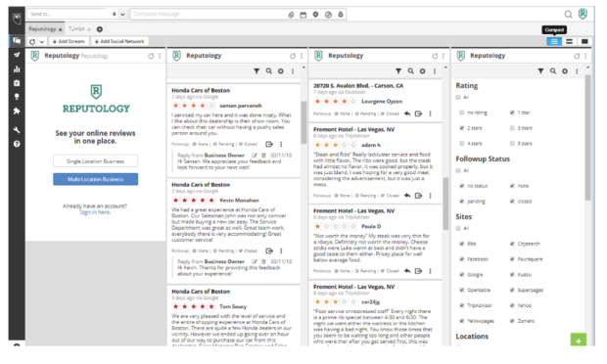Click the filter panel vertical scrollbar

click(x=588, y=138)
